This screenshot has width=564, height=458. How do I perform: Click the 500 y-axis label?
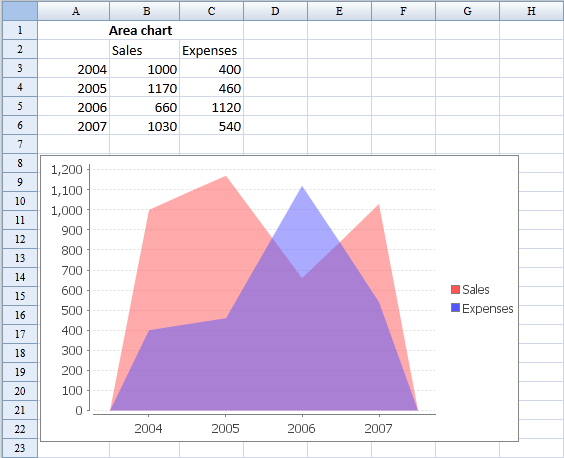click(72, 310)
